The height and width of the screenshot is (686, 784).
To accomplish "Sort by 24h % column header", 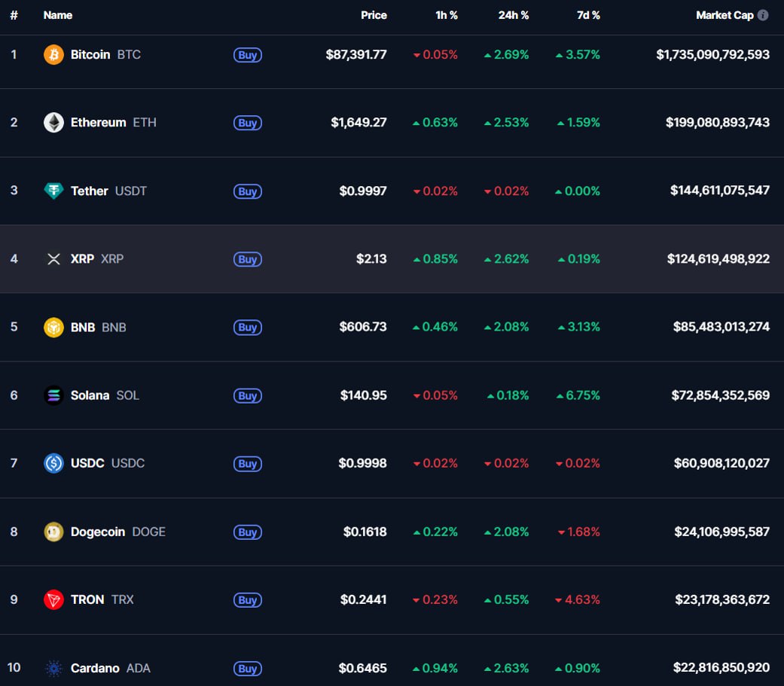I will click(x=514, y=15).
